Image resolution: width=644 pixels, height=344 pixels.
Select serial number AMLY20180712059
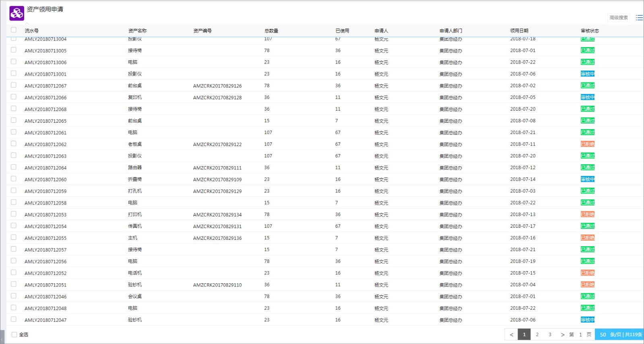click(45, 191)
